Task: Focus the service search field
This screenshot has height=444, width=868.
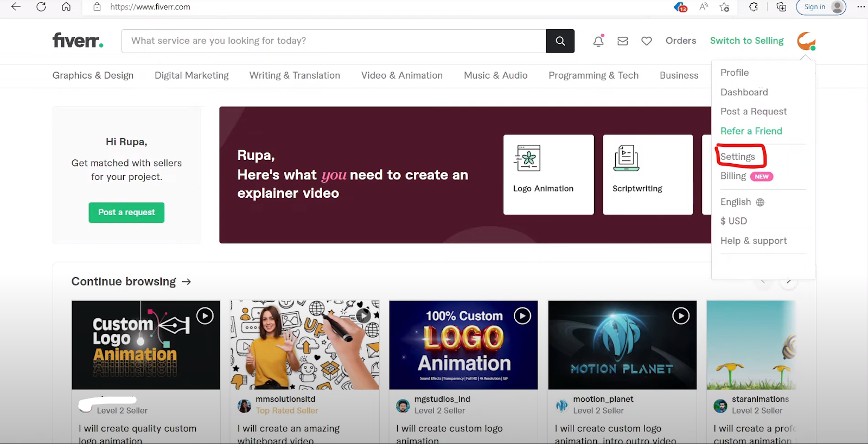Action: (x=334, y=41)
